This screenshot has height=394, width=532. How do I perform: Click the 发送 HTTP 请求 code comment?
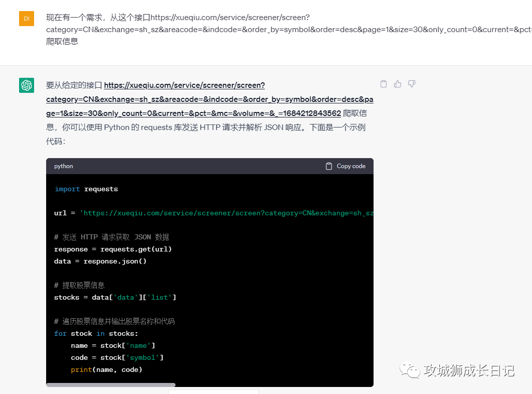tap(111, 237)
